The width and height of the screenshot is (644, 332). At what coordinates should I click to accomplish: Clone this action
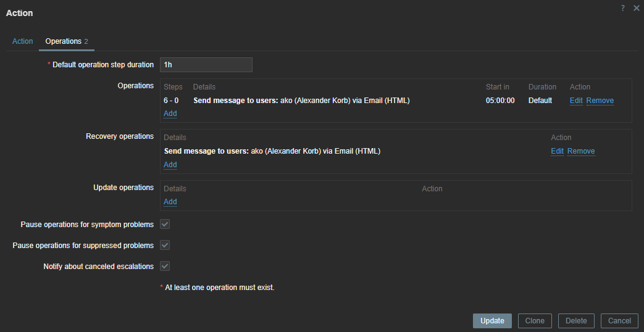535,321
